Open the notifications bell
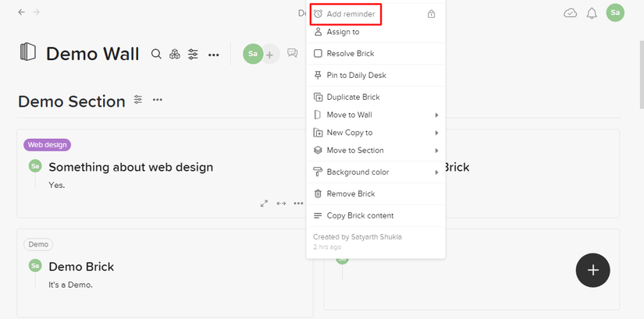This screenshot has width=644, height=319. click(x=592, y=13)
